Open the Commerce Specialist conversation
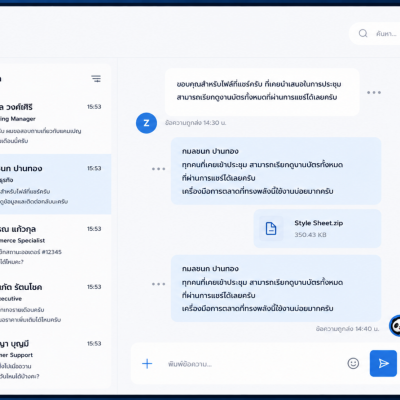The height and width of the screenshot is (400, 400). [x=55, y=245]
